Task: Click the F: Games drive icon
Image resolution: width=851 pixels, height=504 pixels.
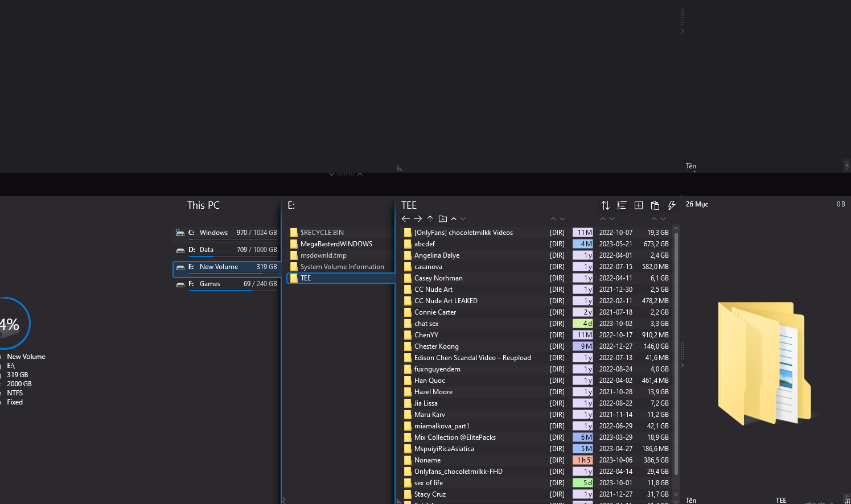Action: (x=180, y=284)
